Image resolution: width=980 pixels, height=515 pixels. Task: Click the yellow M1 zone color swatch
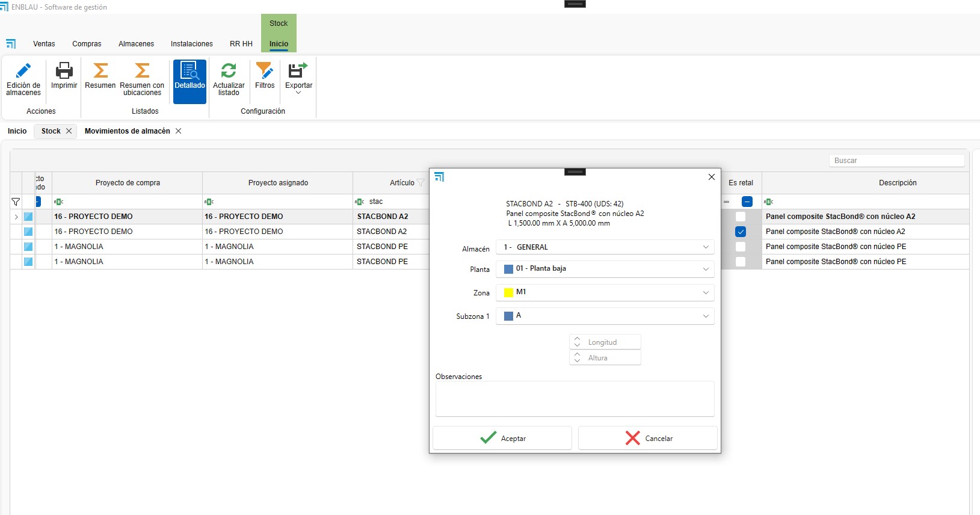508,292
